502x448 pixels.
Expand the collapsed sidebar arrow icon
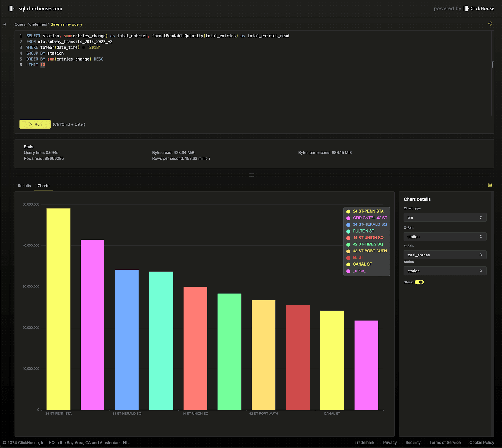4,24
